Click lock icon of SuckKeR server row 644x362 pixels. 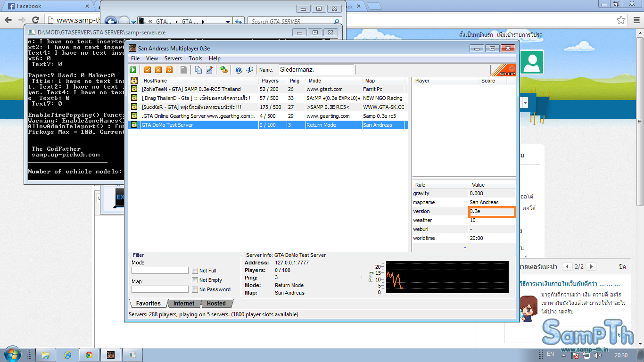click(x=134, y=107)
